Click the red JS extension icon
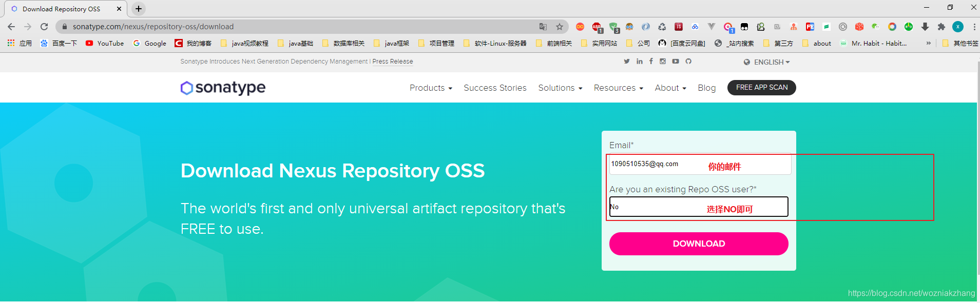 pyautogui.click(x=679, y=27)
